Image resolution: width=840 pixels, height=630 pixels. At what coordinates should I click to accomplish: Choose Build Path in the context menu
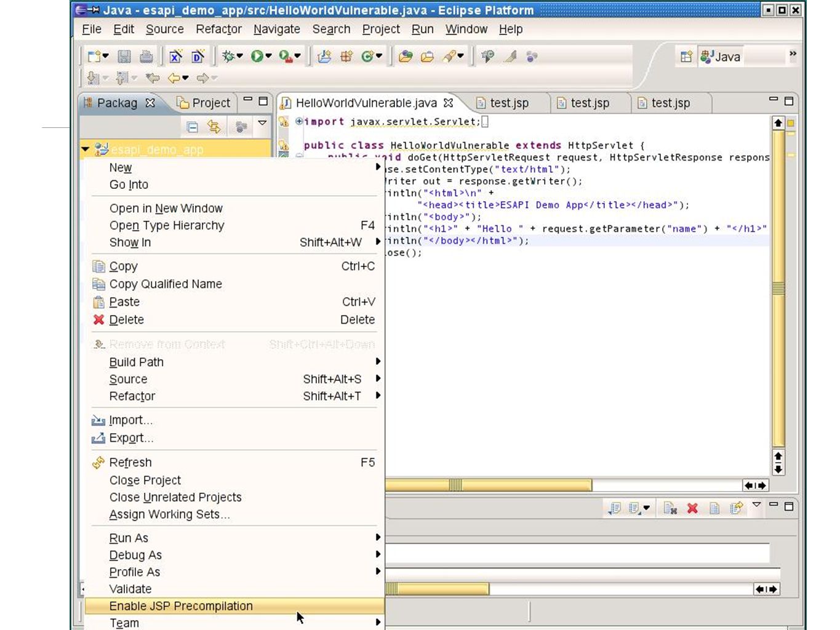(234, 362)
